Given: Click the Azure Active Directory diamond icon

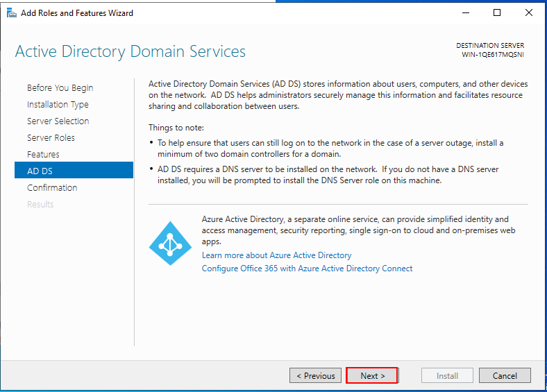Looking at the screenshot, I should tap(170, 243).
